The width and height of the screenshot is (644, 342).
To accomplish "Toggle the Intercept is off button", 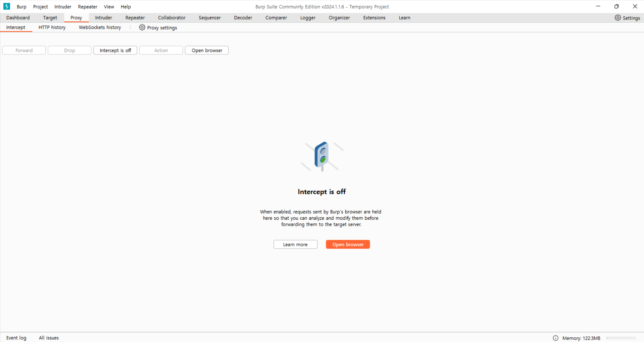I will pos(115,50).
